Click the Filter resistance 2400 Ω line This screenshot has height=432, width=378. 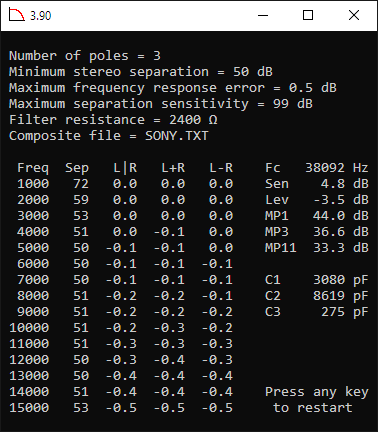(113, 120)
